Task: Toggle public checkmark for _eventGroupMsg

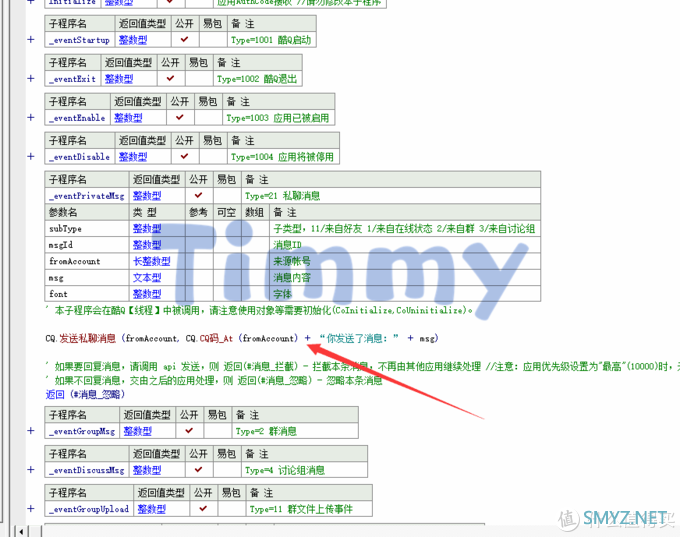Action: pyautogui.click(x=189, y=431)
